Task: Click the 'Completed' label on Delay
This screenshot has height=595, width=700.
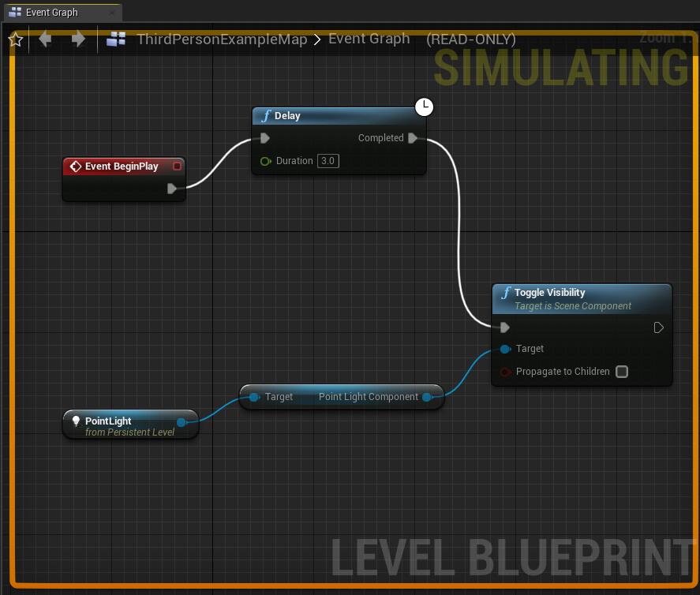Action: coord(381,138)
